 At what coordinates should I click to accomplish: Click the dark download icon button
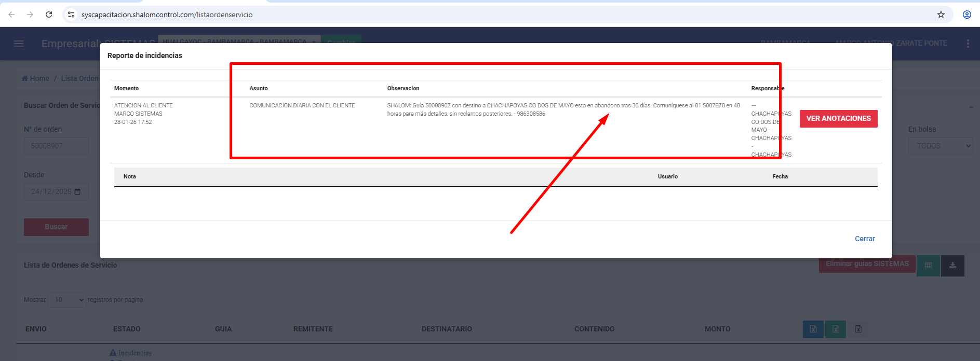952,266
